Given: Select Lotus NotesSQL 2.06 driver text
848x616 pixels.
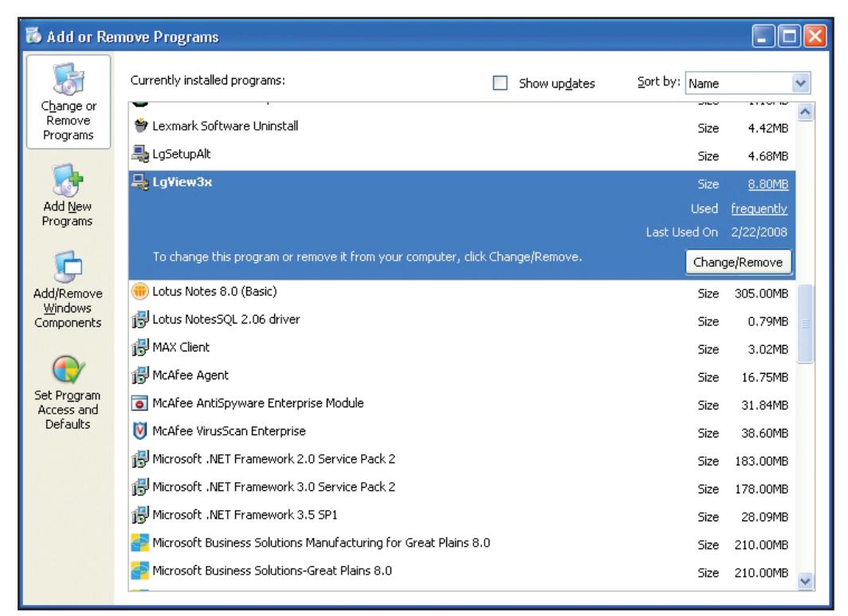Looking at the screenshot, I should tap(226, 319).
